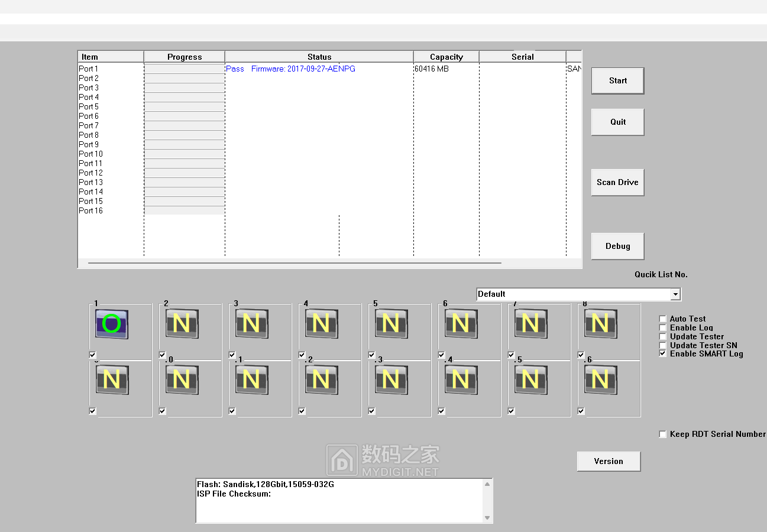Select the Port 9 row label

coord(89,144)
